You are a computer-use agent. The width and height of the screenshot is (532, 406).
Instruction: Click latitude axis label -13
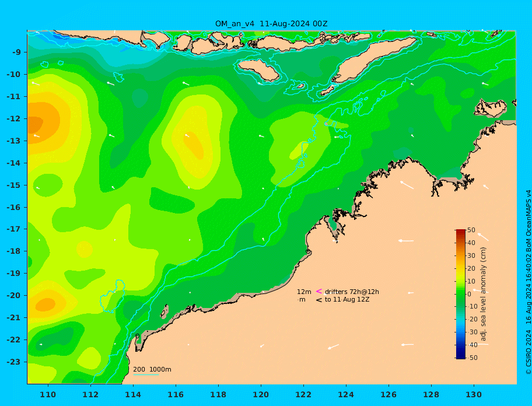(x=13, y=141)
